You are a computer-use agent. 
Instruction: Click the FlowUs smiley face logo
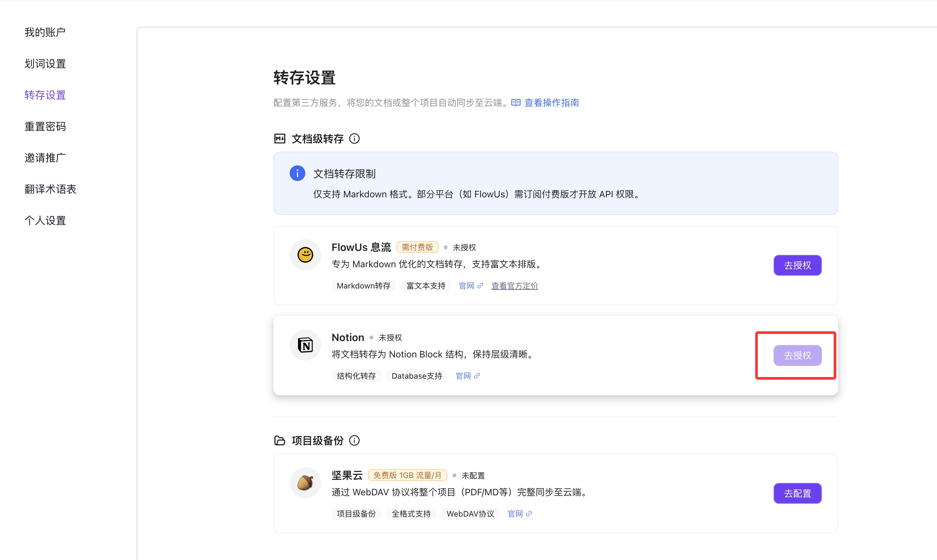pyautogui.click(x=305, y=255)
